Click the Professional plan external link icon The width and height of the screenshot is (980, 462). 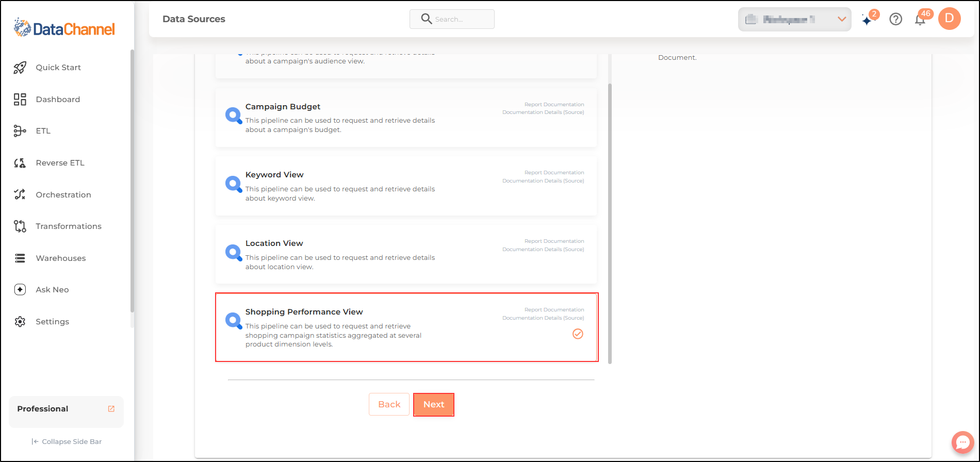tap(111, 409)
